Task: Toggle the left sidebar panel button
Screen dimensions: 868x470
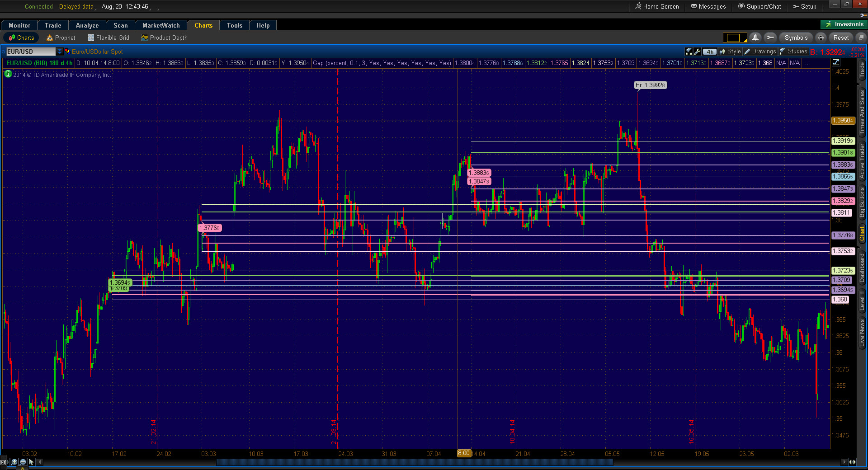Action: pos(4,462)
